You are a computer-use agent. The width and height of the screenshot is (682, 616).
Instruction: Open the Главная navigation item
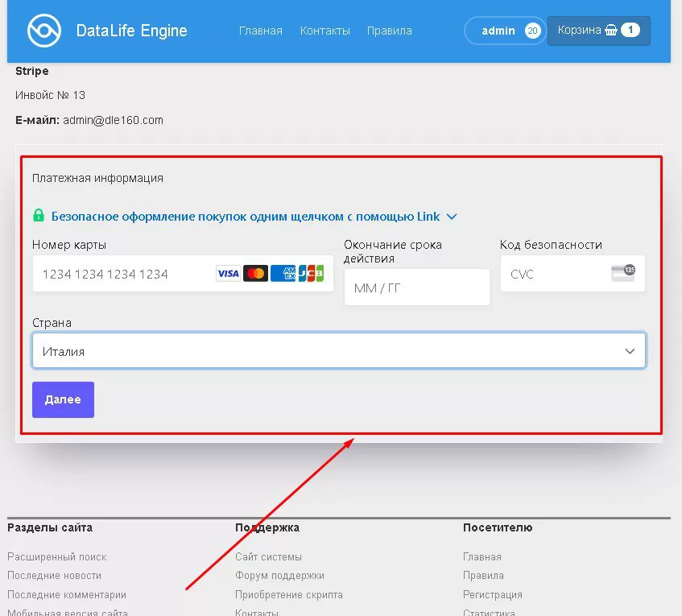tap(261, 31)
